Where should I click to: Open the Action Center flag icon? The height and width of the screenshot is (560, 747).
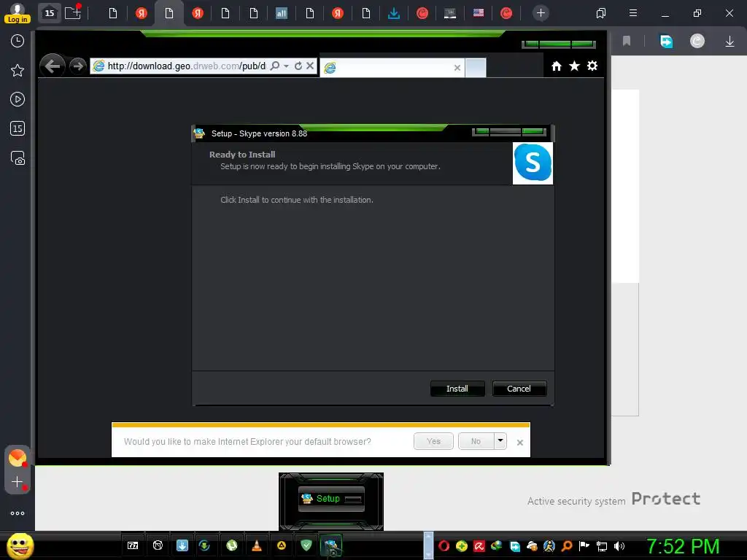pos(584,546)
